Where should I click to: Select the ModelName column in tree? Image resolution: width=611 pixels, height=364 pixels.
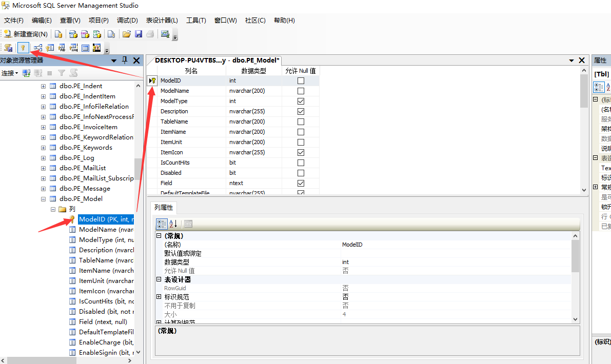103,230
